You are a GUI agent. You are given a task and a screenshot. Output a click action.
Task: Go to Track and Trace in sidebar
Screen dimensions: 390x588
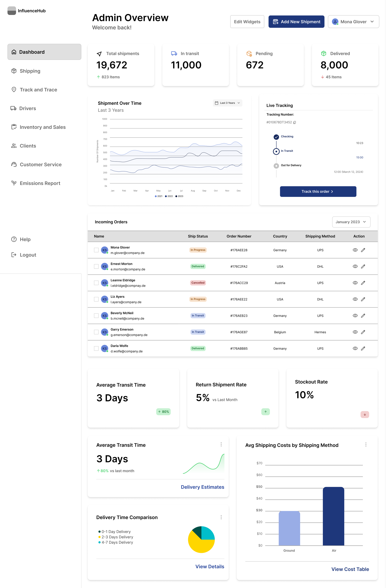(x=38, y=90)
